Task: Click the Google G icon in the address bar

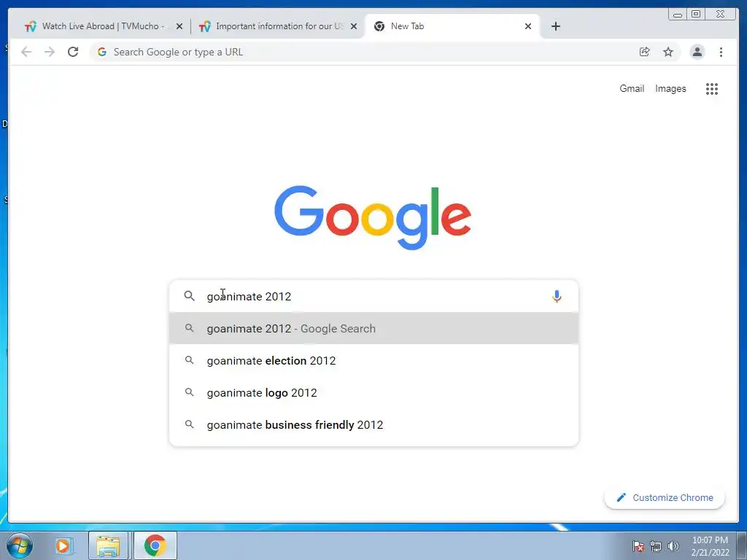Action: pos(102,52)
